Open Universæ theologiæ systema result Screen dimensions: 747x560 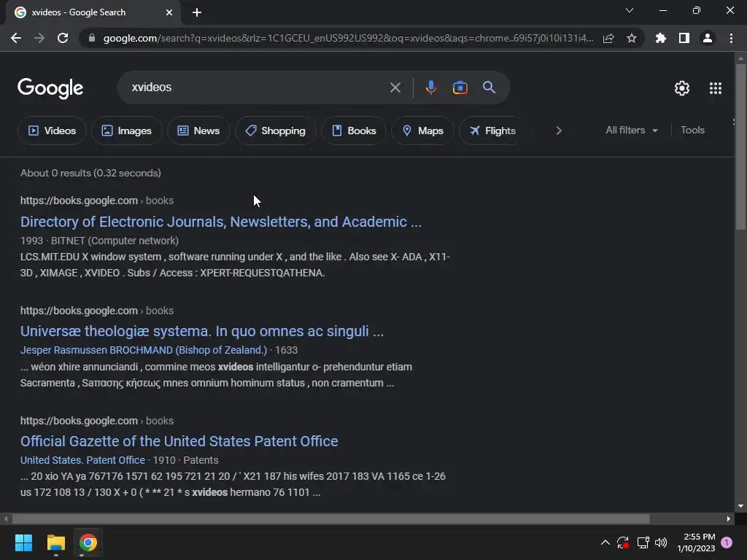point(202,332)
